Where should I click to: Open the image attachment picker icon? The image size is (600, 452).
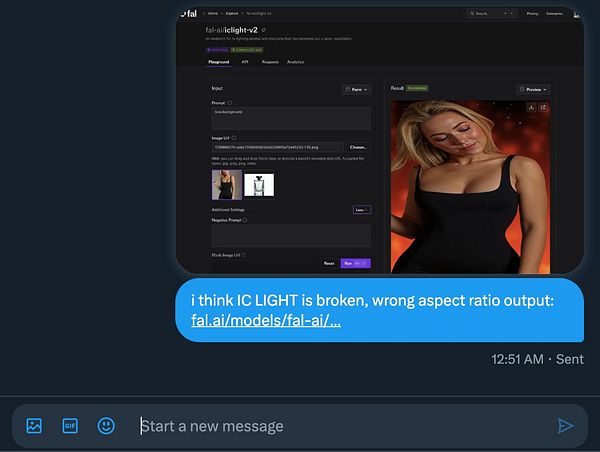click(34, 426)
